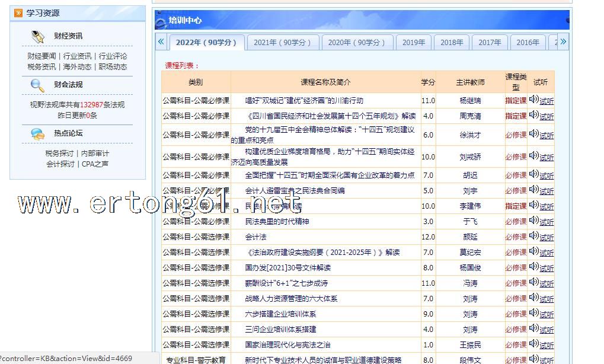This screenshot has height=364, width=604.
Task: Select the 2019年 tab
Action: coord(414,43)
